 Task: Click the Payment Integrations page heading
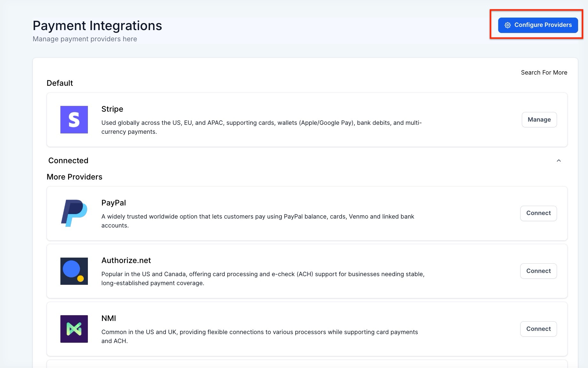click(x=97, y=26)
